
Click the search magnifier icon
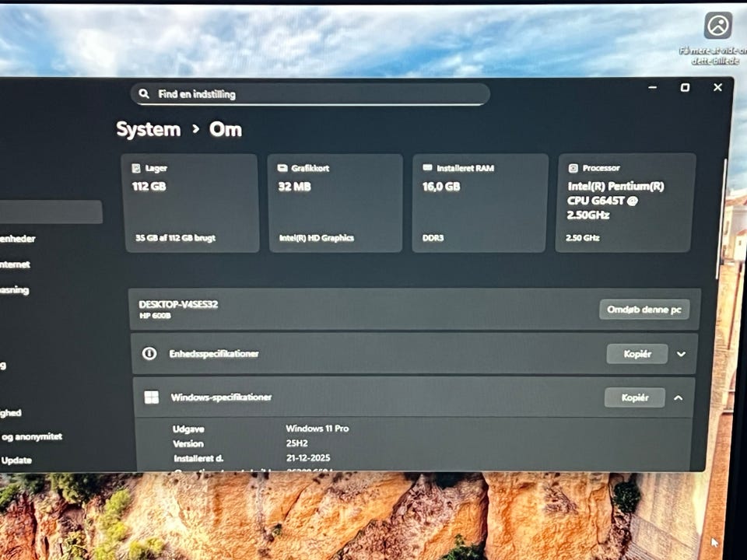pyautogui.click(x=144, y=94)
